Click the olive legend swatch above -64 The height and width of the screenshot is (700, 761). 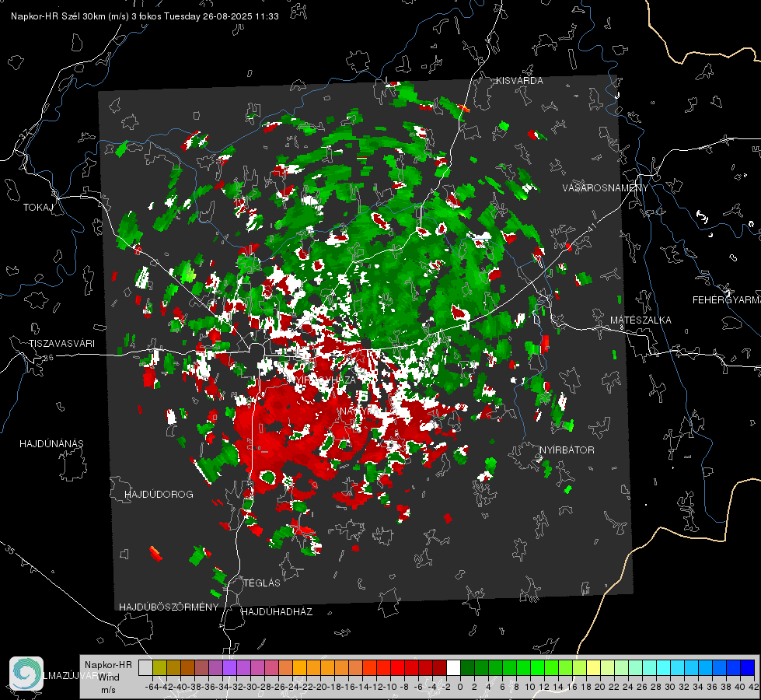[x=159, y=667]
